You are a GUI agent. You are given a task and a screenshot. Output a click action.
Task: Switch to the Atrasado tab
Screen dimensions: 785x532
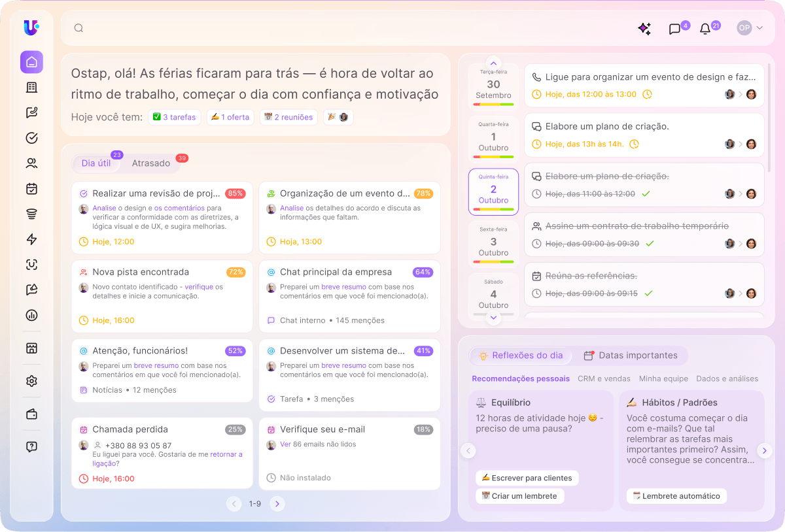(x=151, y=163)
